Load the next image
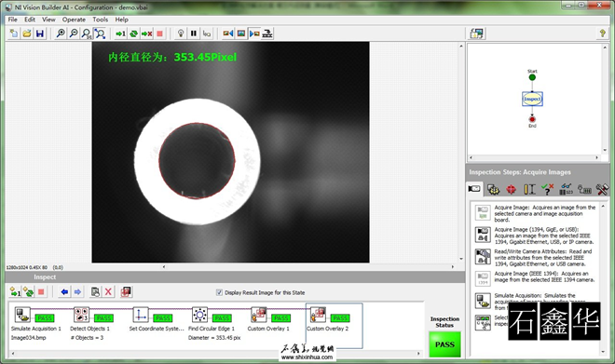This screenshot has height=364, width=615. click(254, 34)
